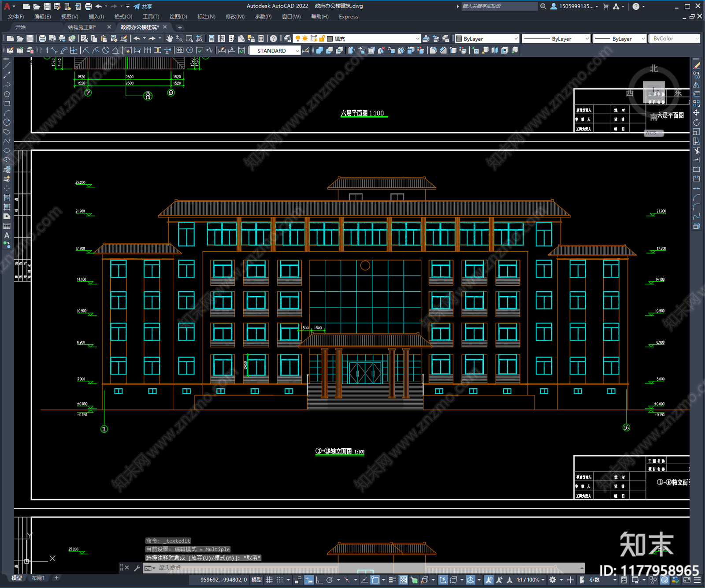Select the Linear dimension tool

click(x=44, y=50)
